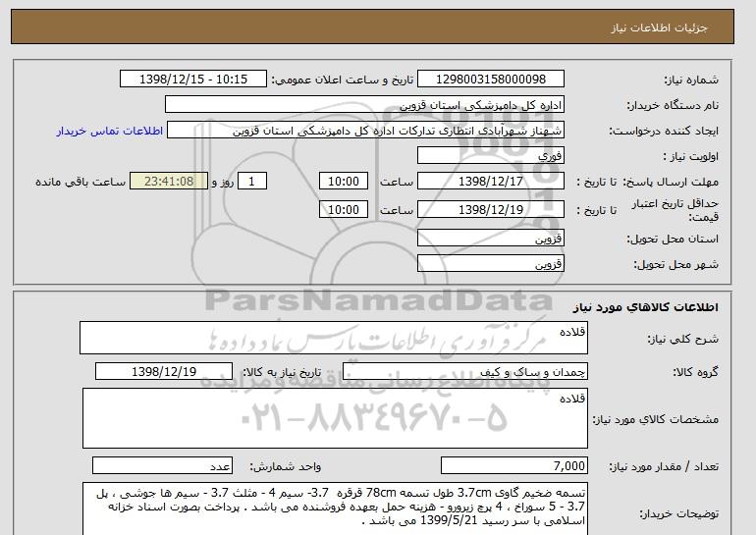Click the goods group field چمدان و ساک و کیف
The image size is (756, 535).
465,372
